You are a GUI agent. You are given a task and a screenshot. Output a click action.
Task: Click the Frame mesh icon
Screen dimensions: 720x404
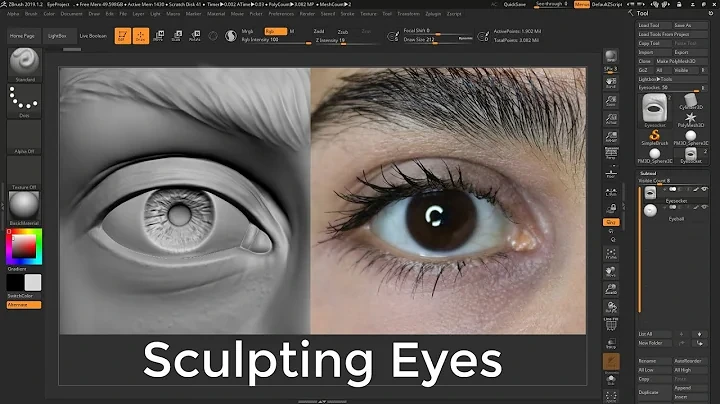pyautogui.click(x=611, y=253)
